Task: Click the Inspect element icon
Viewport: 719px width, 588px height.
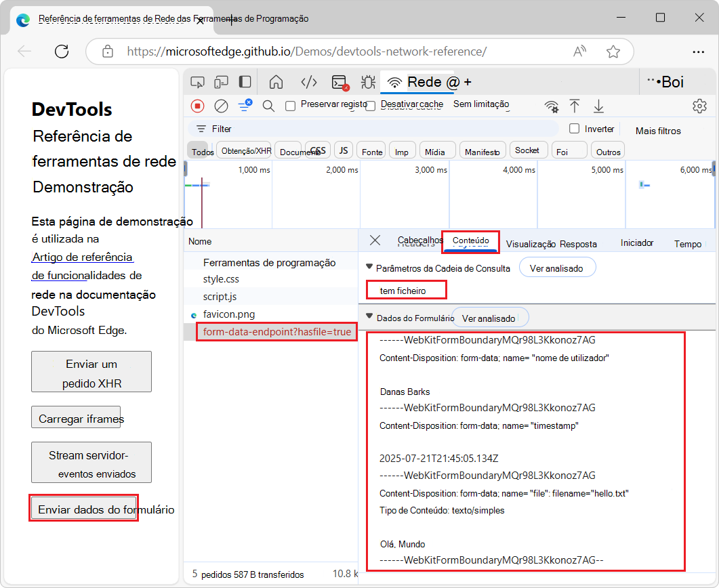Action: coord(197,83)
